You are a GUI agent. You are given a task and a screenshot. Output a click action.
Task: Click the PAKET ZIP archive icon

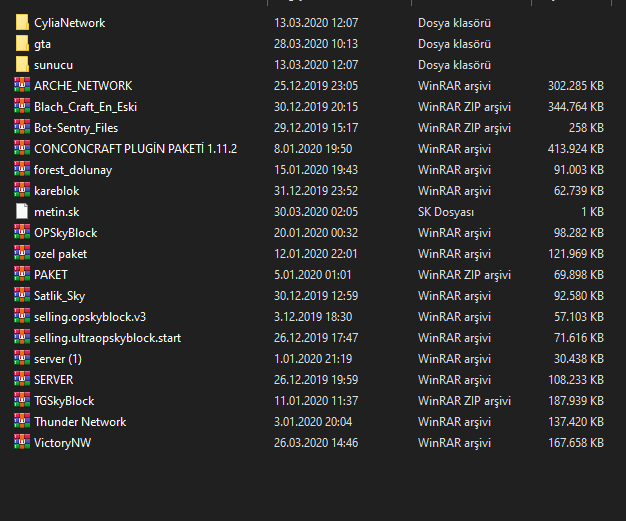pos(22,274)
